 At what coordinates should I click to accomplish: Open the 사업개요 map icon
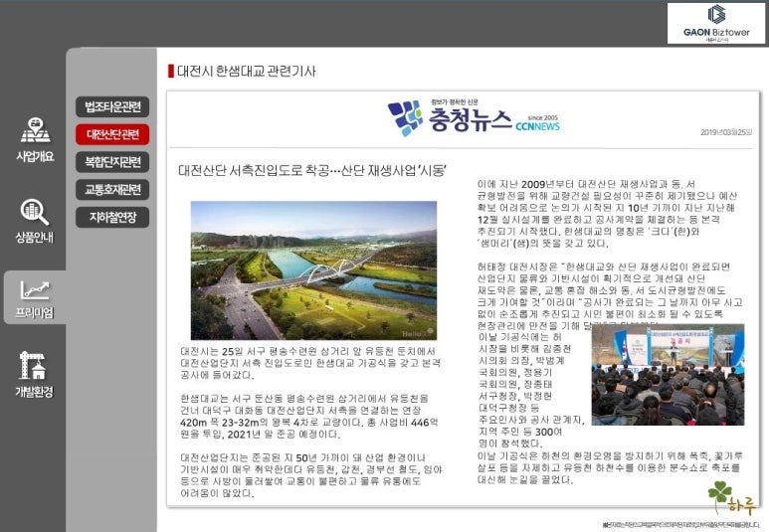click(x=35, y=130)
